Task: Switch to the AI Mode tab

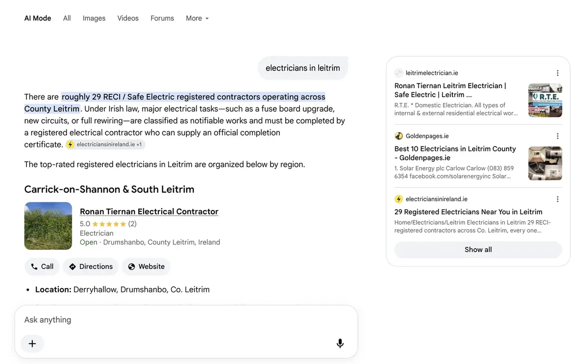Action: 38,18
